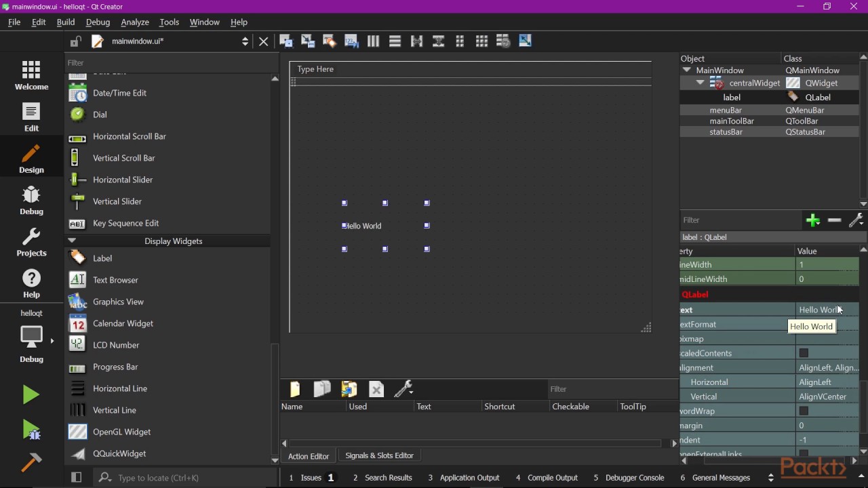Click Paste icon in Action Editor
This screenshot has height=488, width=868.
(x=349, y=389)
